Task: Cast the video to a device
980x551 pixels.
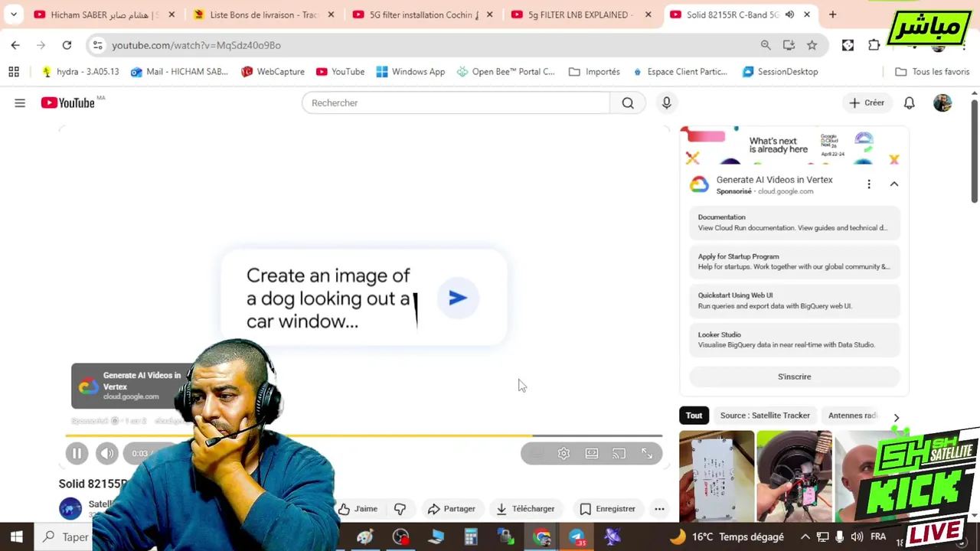Action: tap(619, 453)
